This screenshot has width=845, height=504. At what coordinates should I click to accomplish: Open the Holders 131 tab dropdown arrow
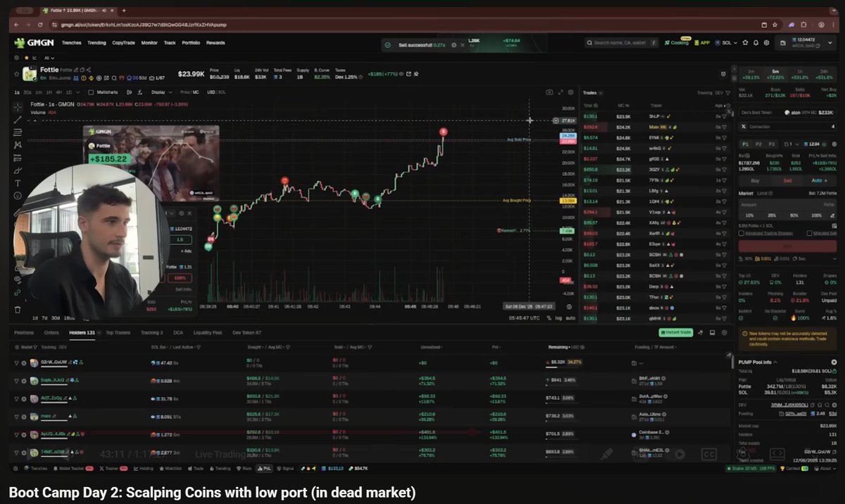pos(99,332)
